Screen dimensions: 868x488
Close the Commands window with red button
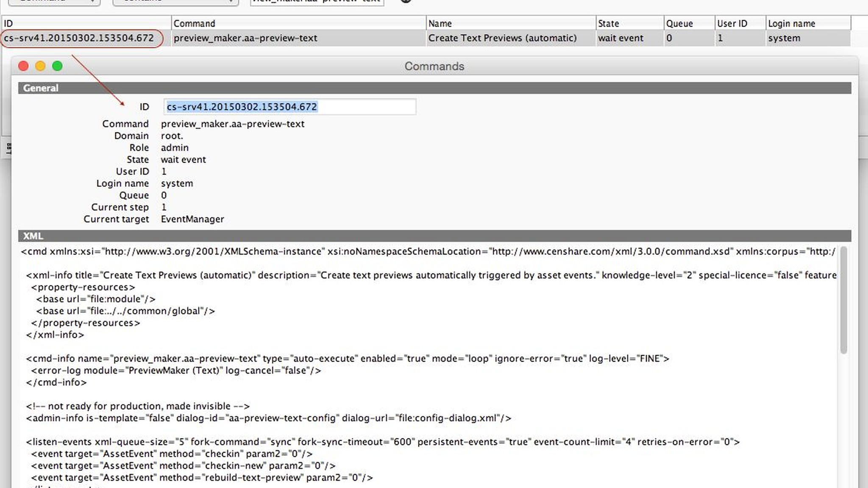[23, 66]
